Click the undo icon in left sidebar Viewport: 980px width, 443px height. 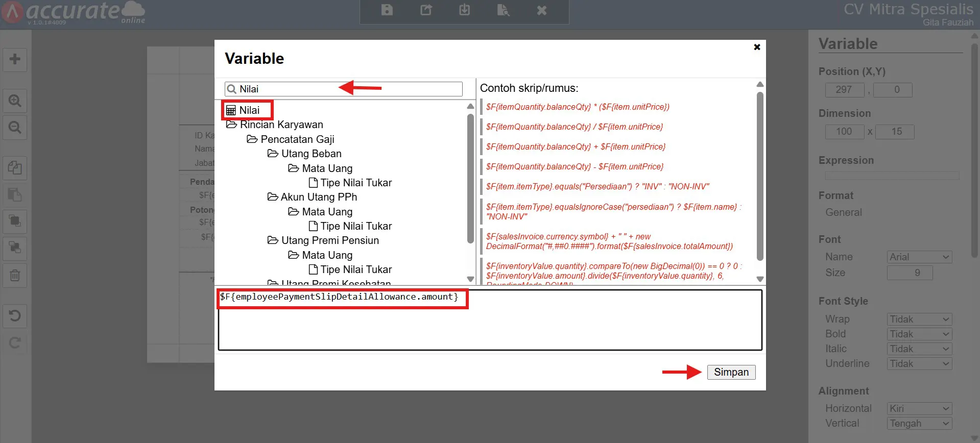point(15,316)
